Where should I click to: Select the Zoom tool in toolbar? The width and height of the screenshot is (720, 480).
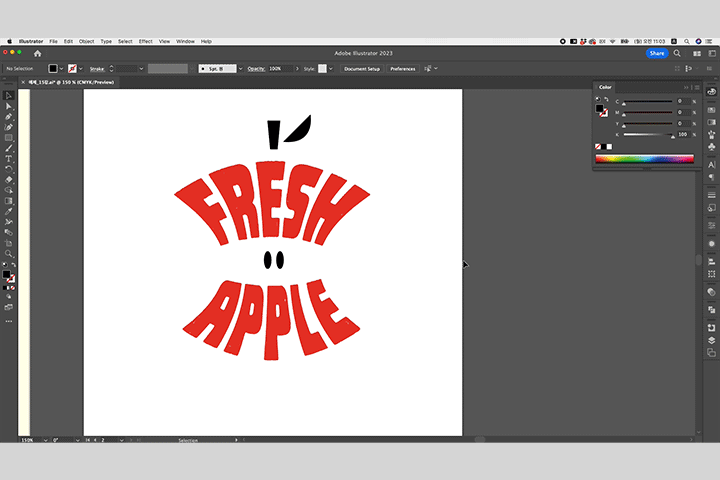pyautogui.click(x=8, y=254)
